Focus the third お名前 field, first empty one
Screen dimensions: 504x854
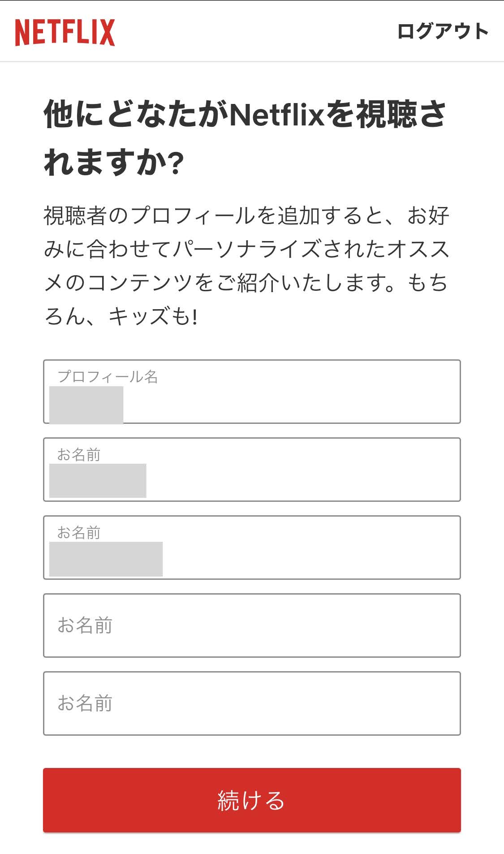tap(252, 625)
